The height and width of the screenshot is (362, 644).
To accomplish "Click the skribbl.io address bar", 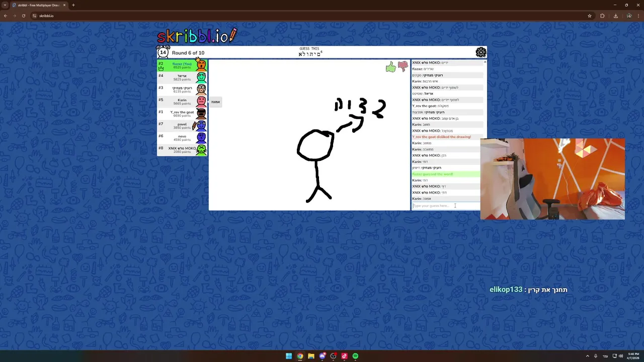I will (312, 16).
